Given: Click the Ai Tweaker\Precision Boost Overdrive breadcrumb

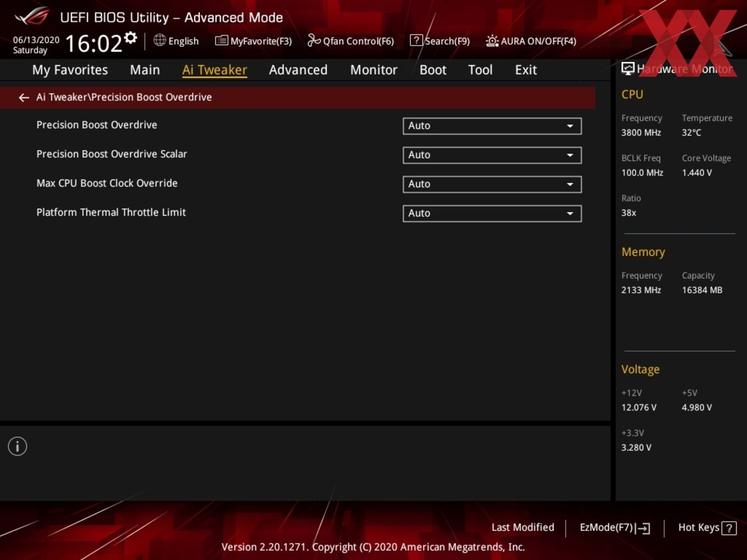Looking at the screenshot, I should coord(124,97).
